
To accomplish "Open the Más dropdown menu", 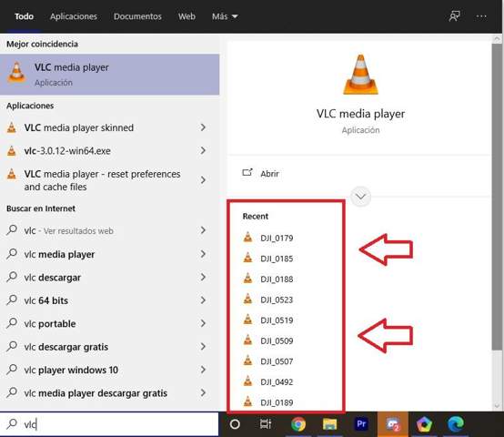I will 225,16.
